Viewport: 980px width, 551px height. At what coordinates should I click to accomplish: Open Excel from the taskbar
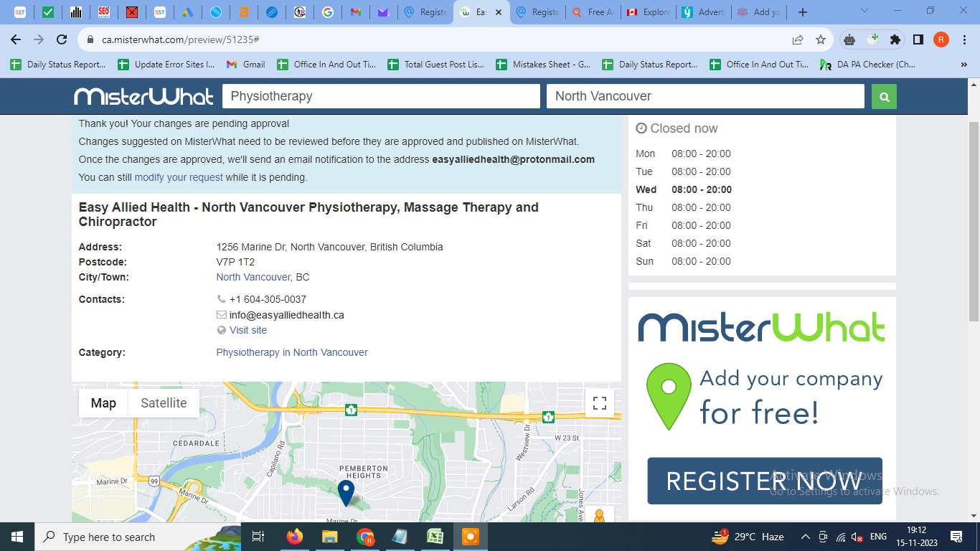click(435, 537)
